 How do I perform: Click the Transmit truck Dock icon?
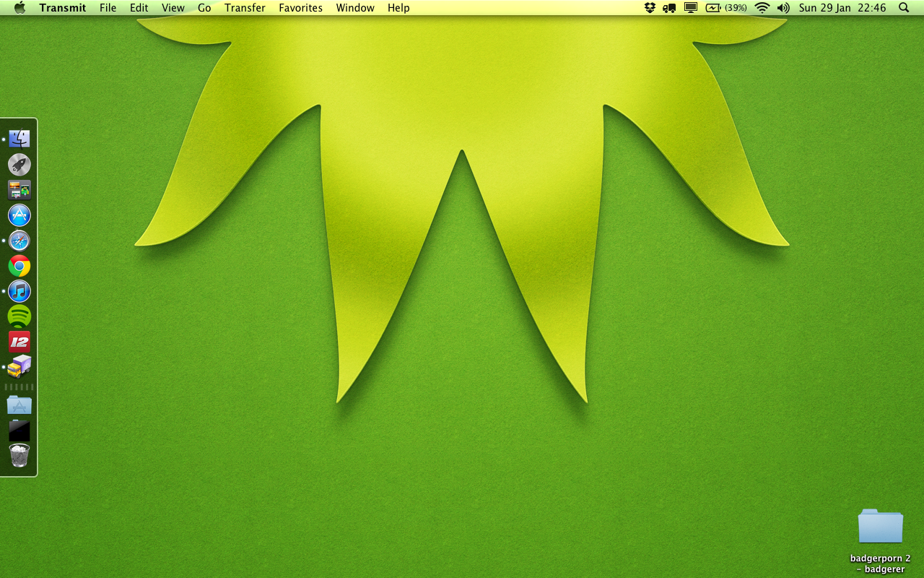(19, 367)
